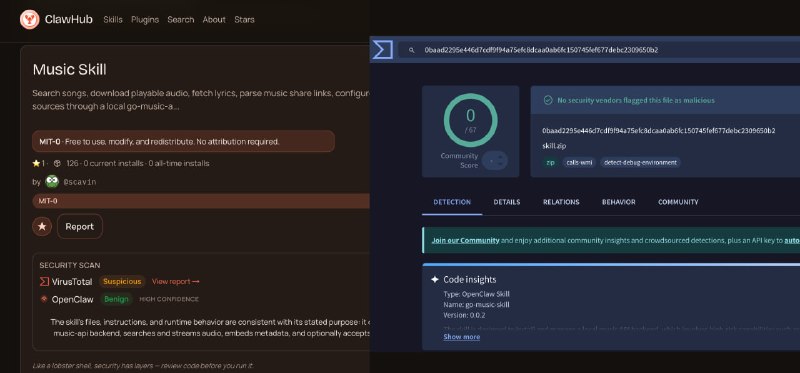Switch to the RELATIONS tab
Screen dimensions: 800x373
tap(561, 202)
